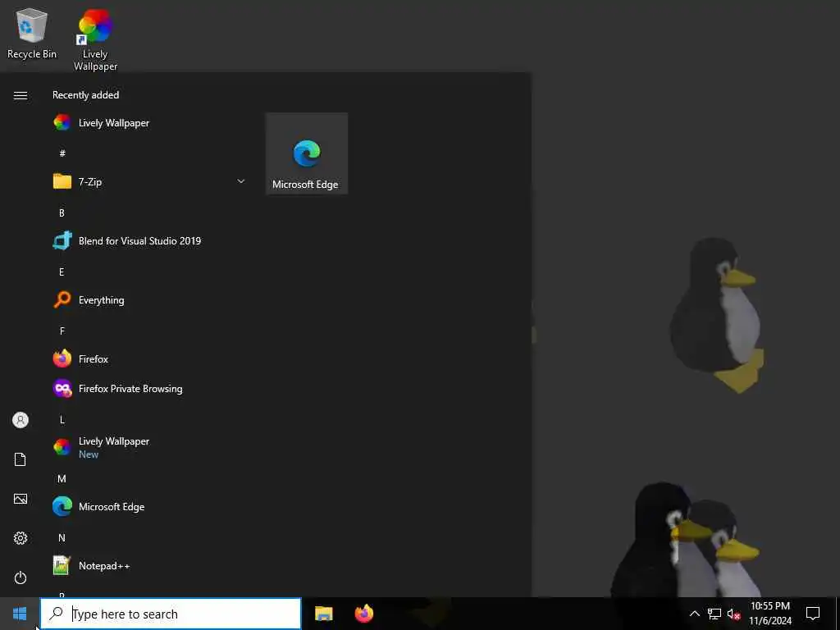Screen dimensions: 840x630
Task: Click the L letter group header
Action: click(62, 419)
